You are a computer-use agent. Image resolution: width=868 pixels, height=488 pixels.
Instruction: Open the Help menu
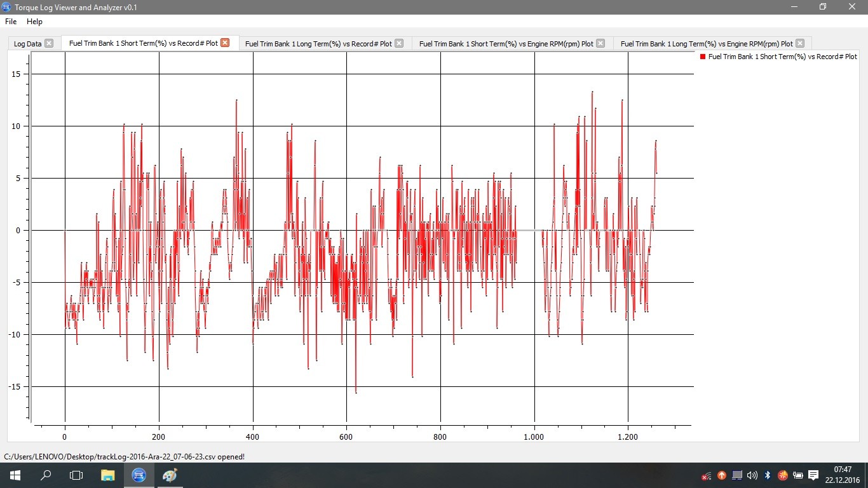(34, 22)
